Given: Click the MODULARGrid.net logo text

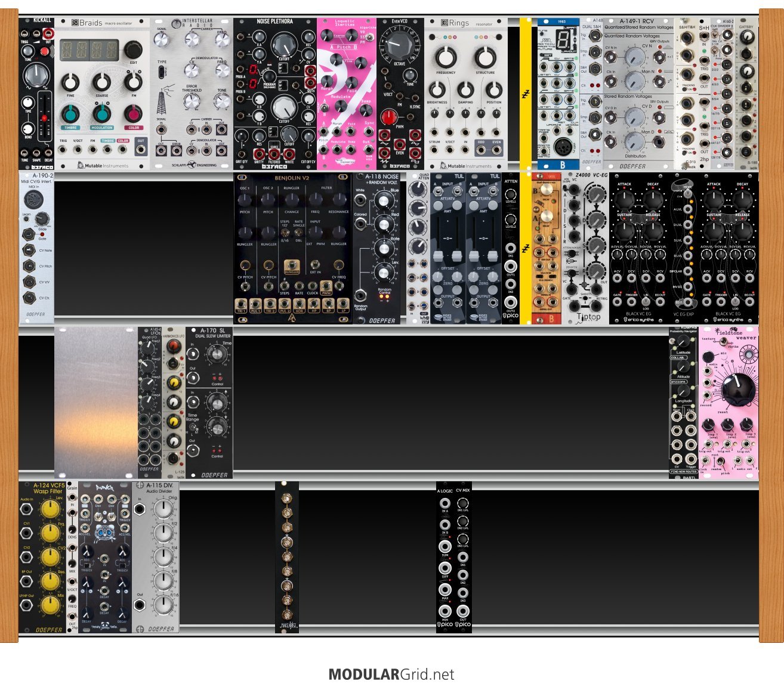Looking at the screenshot, I should 391,674.
